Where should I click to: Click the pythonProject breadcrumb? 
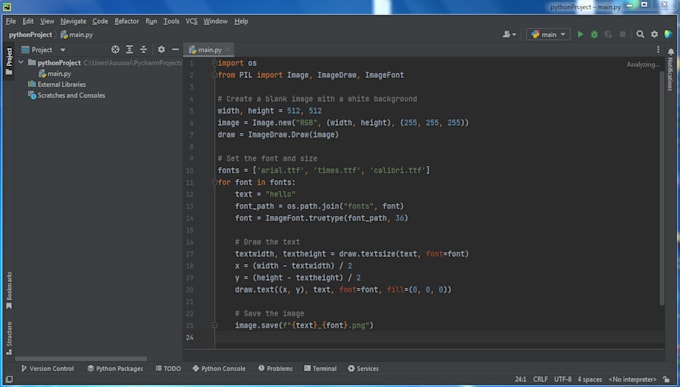30,35
